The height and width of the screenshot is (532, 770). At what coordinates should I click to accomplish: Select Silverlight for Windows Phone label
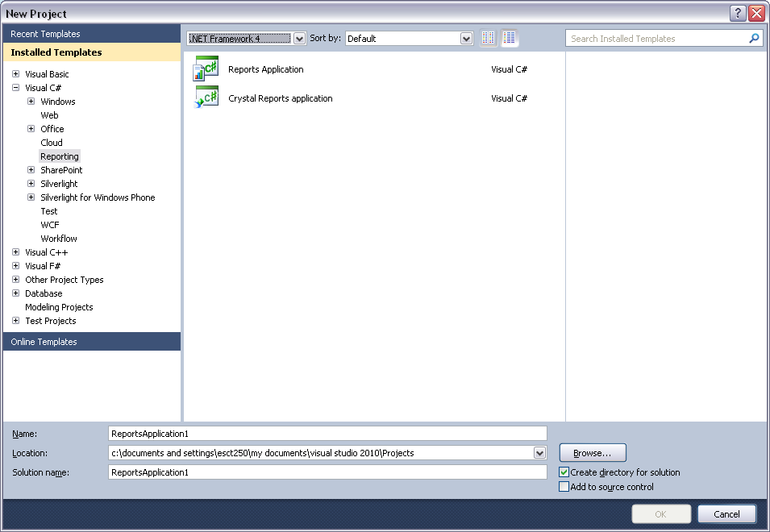[x=98, y=197]
